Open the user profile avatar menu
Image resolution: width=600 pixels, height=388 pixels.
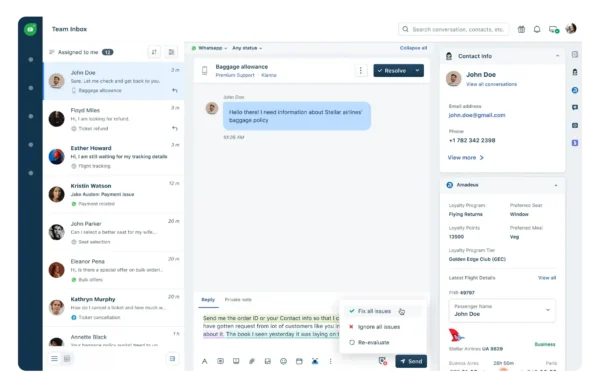(571, 28)
